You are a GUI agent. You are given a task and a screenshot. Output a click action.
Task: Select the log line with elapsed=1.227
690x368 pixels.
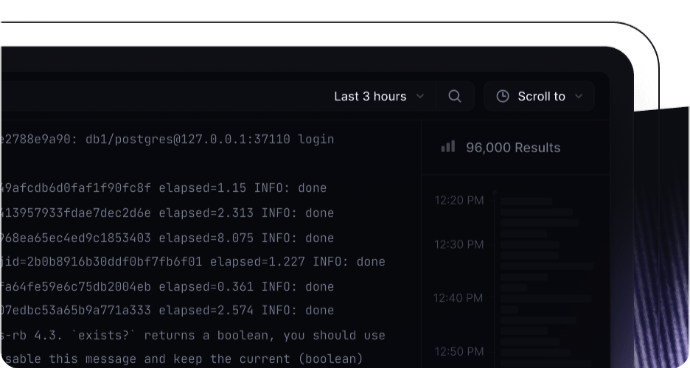[x=193, y=262]
